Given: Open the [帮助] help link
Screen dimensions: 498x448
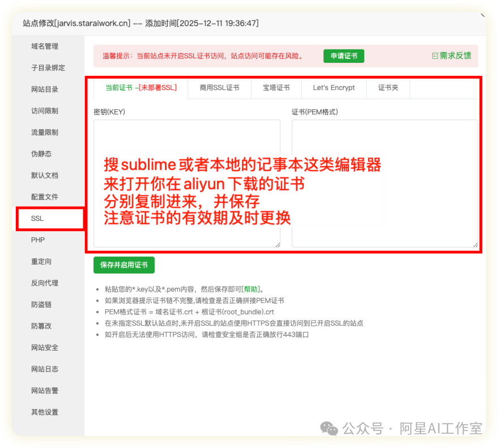Looking at the screenshot, I should [251, 289].
